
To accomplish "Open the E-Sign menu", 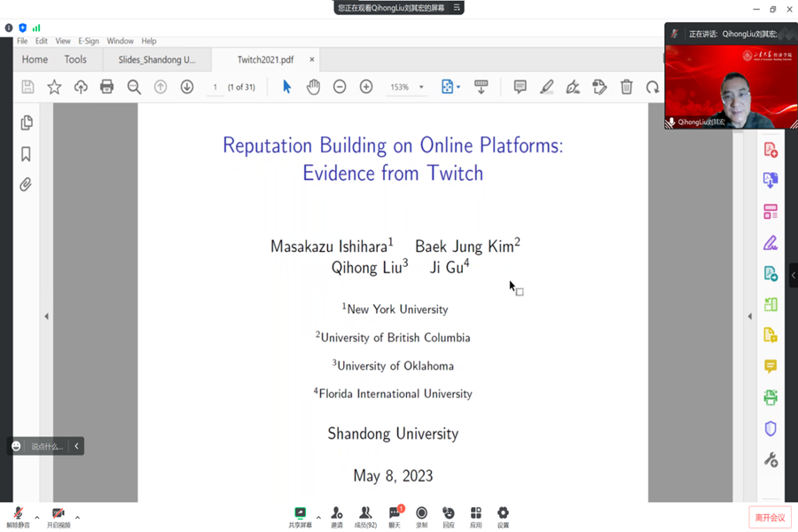I will 89,41.
